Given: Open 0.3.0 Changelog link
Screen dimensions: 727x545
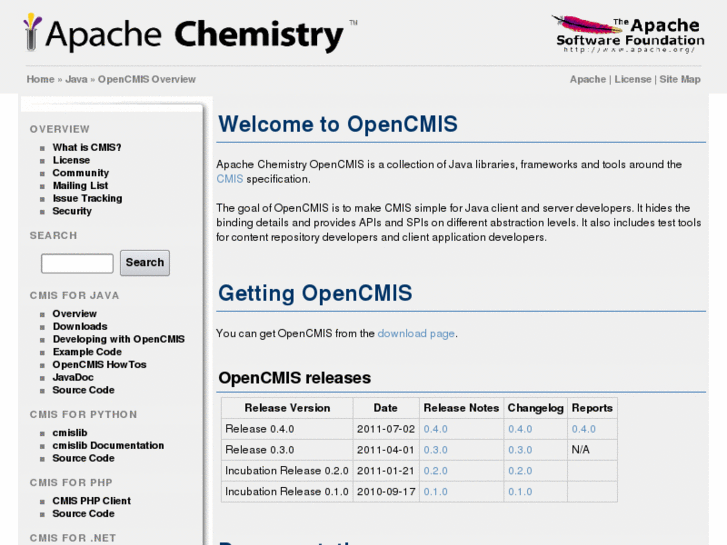Looking at the screenshot, I should point(520,450).
